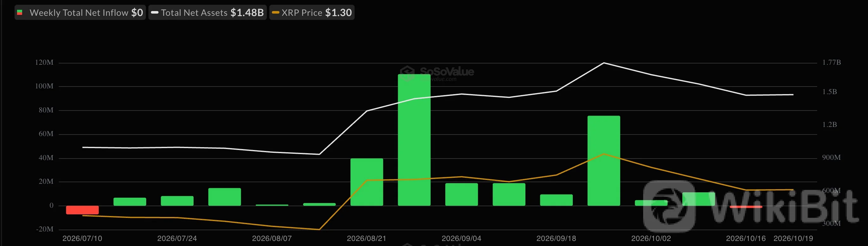
Task: Select the green bar above 2026/08/21
Action: (367, 182)
